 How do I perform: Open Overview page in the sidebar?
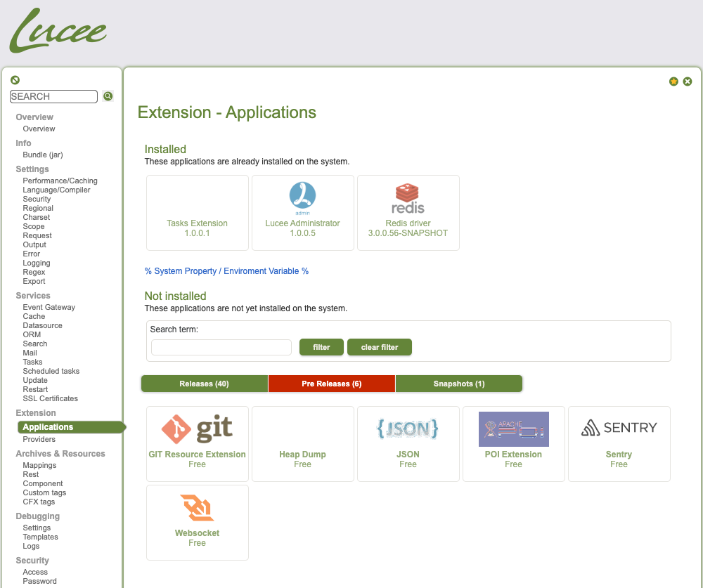tap(39, 129)
